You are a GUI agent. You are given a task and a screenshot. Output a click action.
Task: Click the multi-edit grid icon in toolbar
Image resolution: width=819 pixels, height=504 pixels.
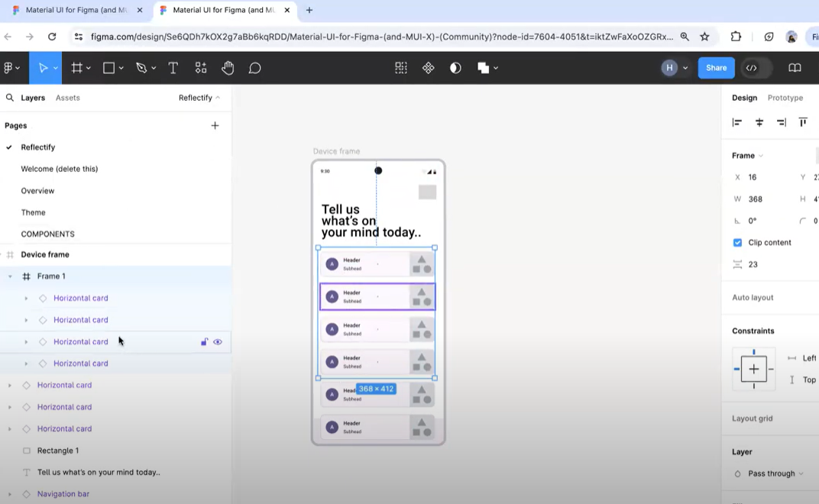pos(400,68)
